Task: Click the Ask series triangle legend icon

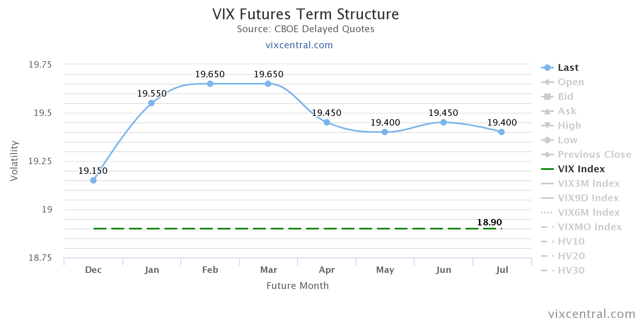Action: (547, 111)
